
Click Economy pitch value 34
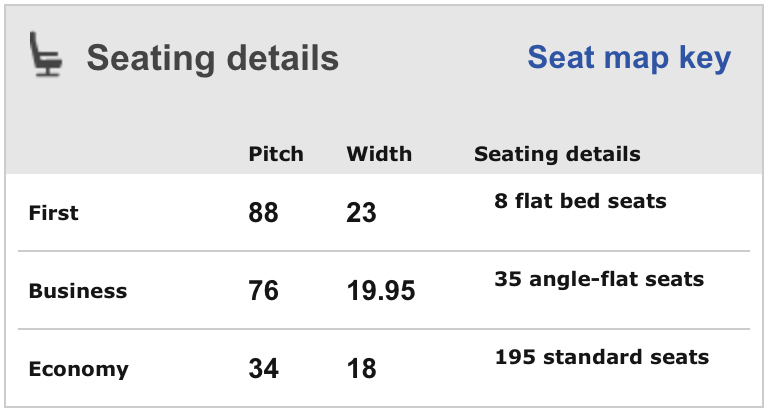(x=264, y=369)
